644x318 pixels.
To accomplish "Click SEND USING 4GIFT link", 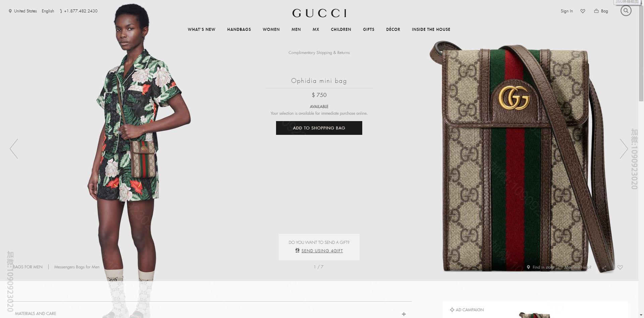I will (322, 251).
